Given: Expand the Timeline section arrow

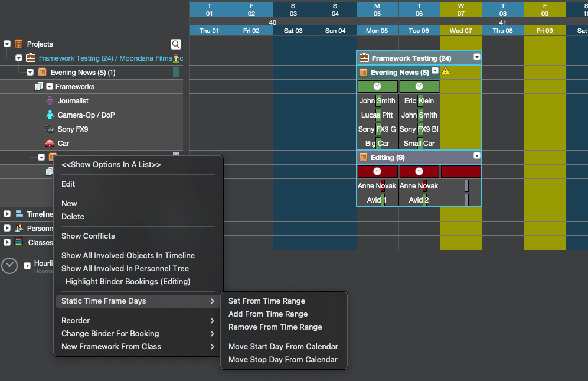Looking at the screenshot, I should pyautogui.click(x=7, y=214).
